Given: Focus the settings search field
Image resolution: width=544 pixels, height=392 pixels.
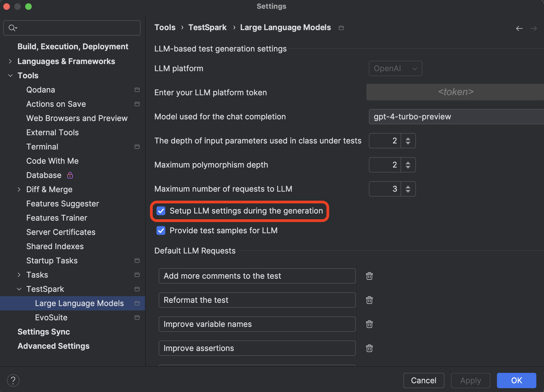Looking at the screenshot, I should (72, 28).
